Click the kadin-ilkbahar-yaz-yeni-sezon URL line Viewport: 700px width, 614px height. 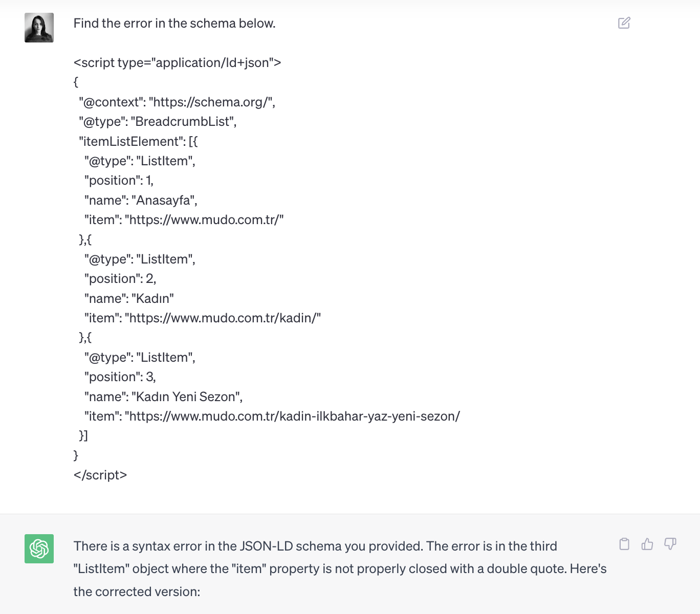[272, 416]
